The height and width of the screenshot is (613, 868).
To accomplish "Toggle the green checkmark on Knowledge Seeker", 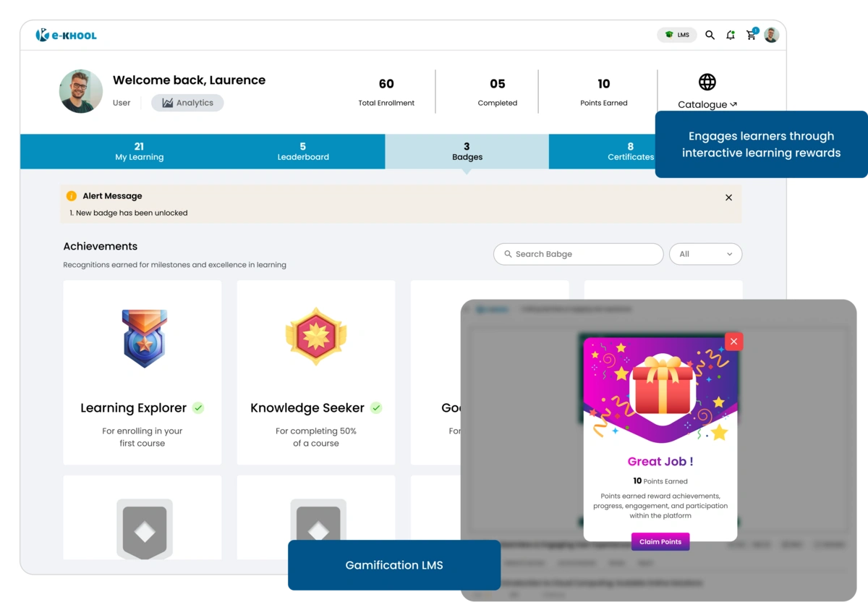I will [376, 407].
